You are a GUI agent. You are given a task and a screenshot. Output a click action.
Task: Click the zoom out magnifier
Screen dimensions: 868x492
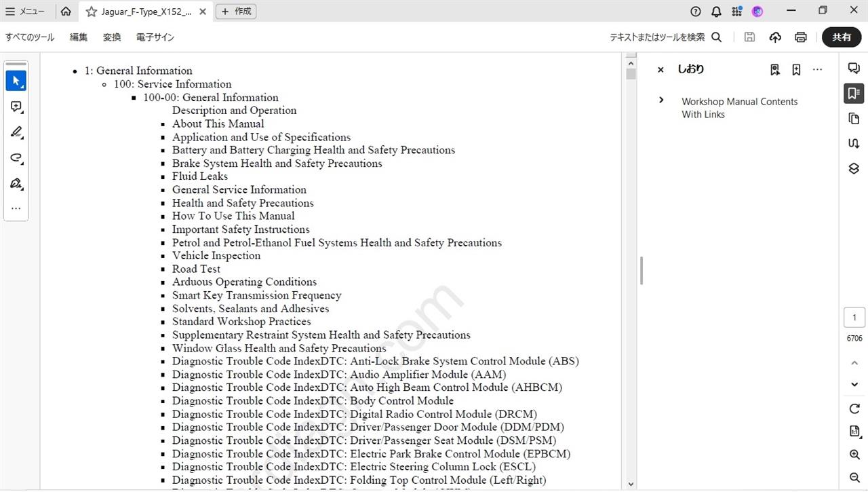[854, 478]
